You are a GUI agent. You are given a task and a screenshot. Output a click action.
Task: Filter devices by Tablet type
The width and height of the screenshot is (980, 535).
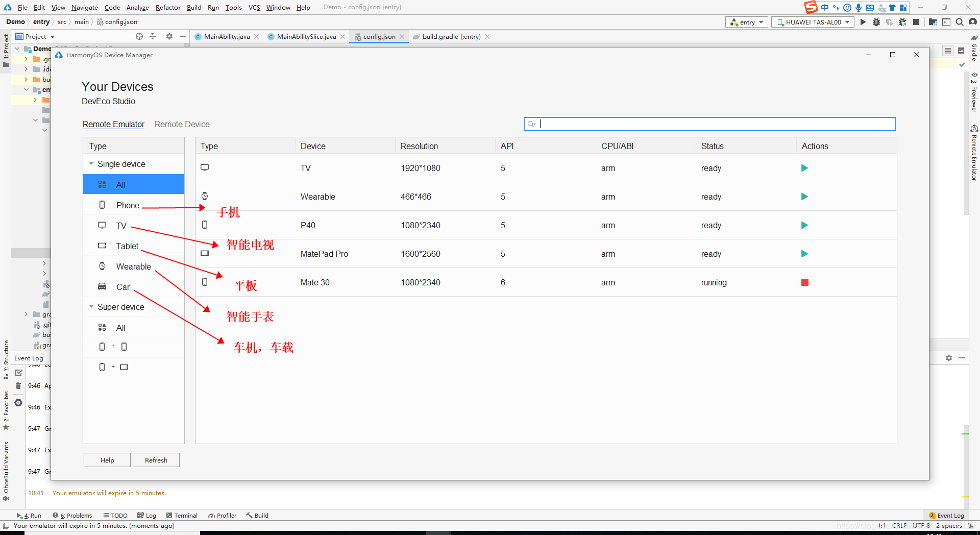pyautogui.click(x=133, y=246)
